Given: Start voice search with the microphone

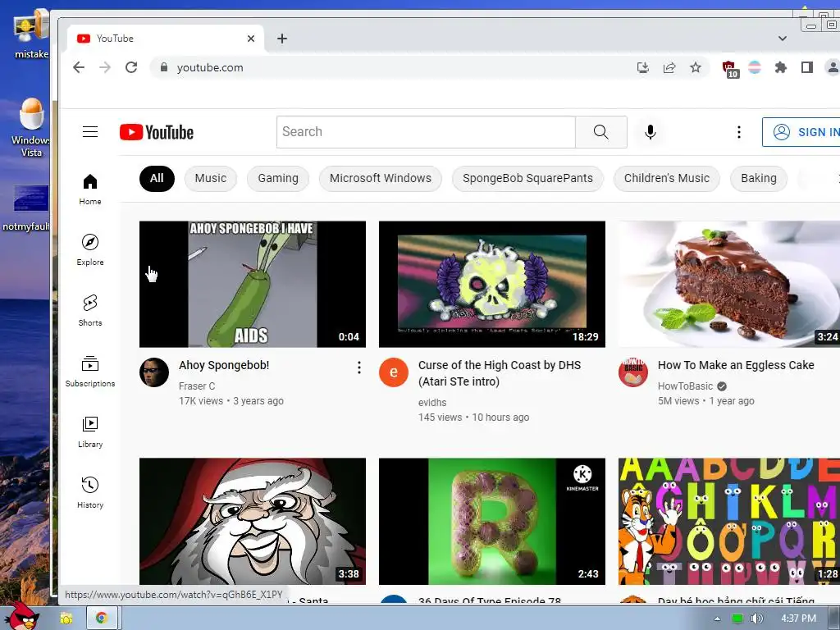Looking at the screenshot, I should tap(651, 132).
